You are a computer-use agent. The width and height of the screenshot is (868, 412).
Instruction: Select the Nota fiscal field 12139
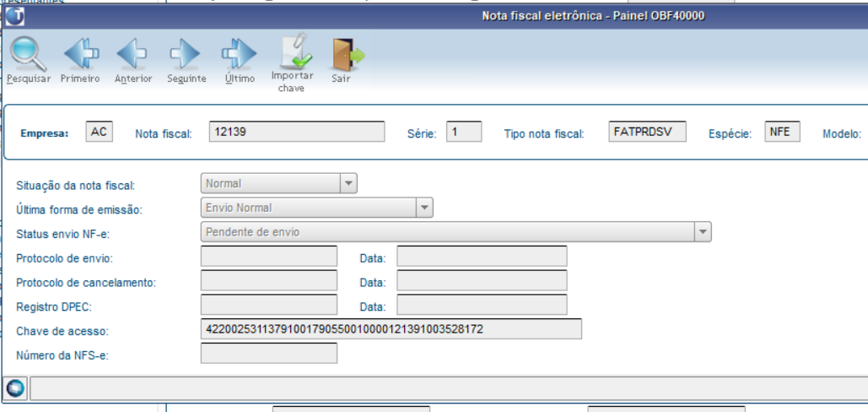click(297, 133)
